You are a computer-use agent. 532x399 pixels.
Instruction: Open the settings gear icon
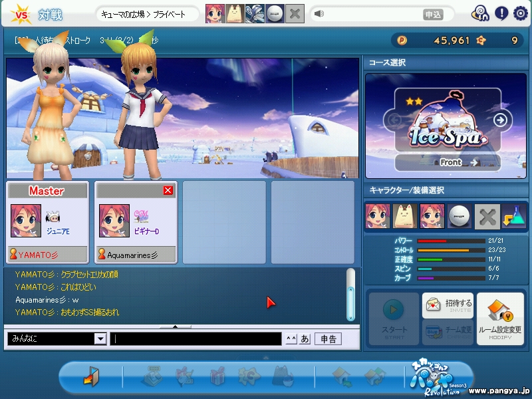click(521, 13)
